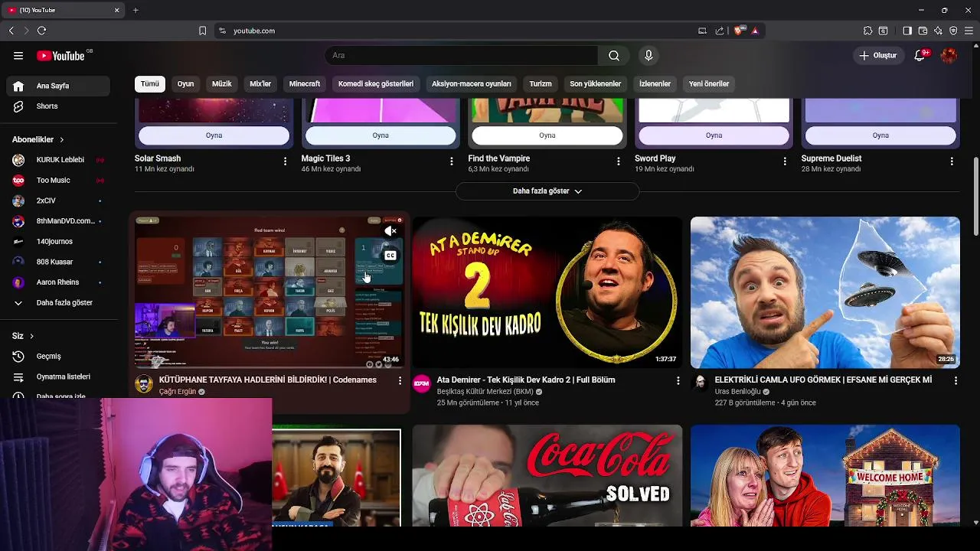Open the notifications bell
This screenshot has height=551, width=980.
tap(920, 56)
